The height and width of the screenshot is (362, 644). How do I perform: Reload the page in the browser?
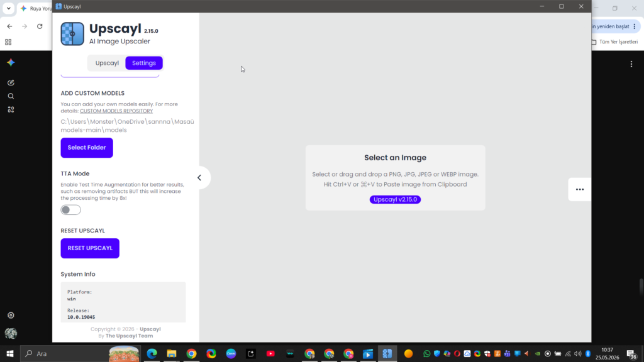click(40, 26)
